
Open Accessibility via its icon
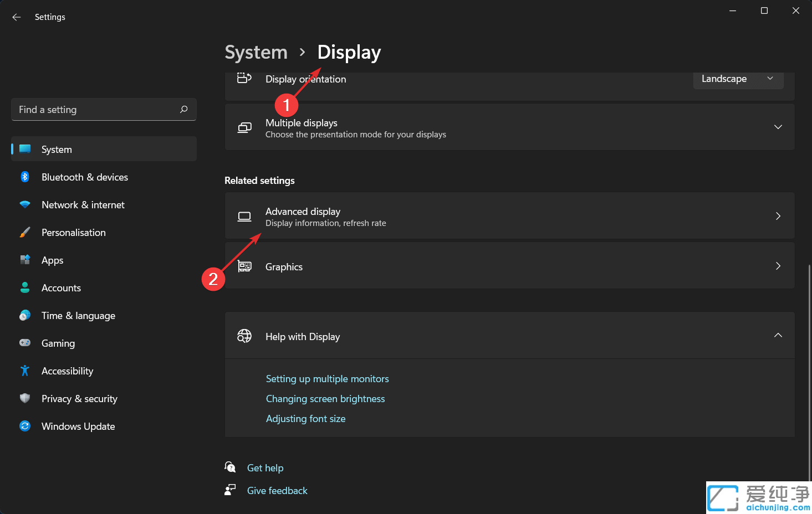(x=25, y=371)
